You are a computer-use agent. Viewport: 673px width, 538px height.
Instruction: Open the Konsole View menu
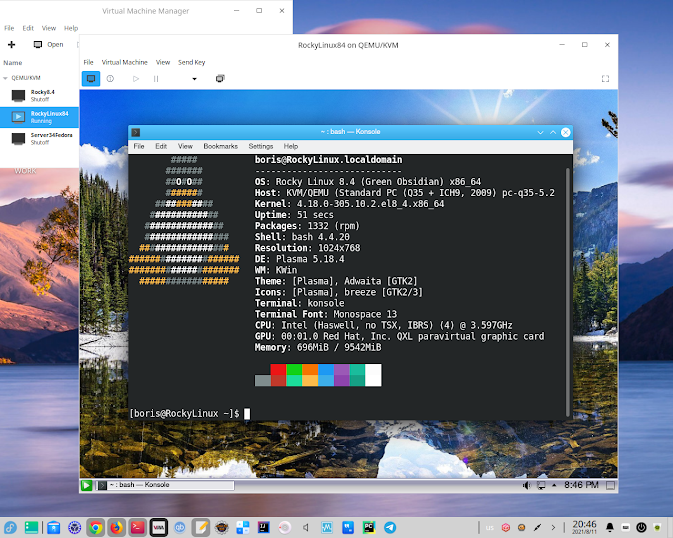click(185, 146)
